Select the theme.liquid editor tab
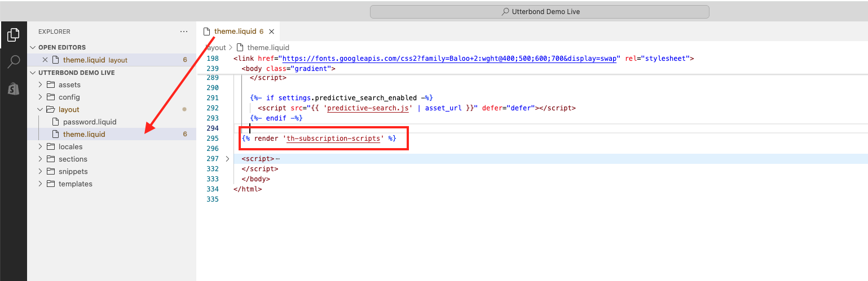This screenshot has height=281, width=868. tap(237, 32)
